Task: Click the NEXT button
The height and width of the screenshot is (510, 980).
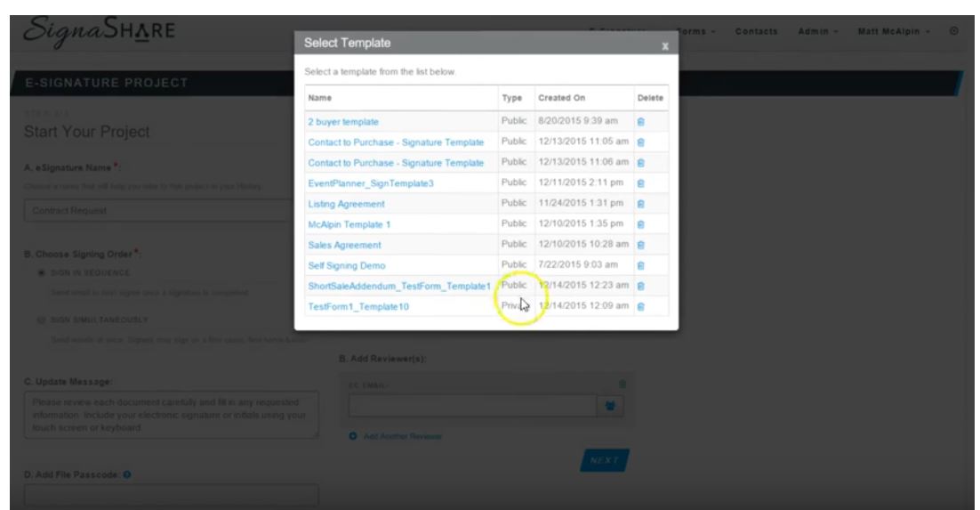Action: (604, 460)
